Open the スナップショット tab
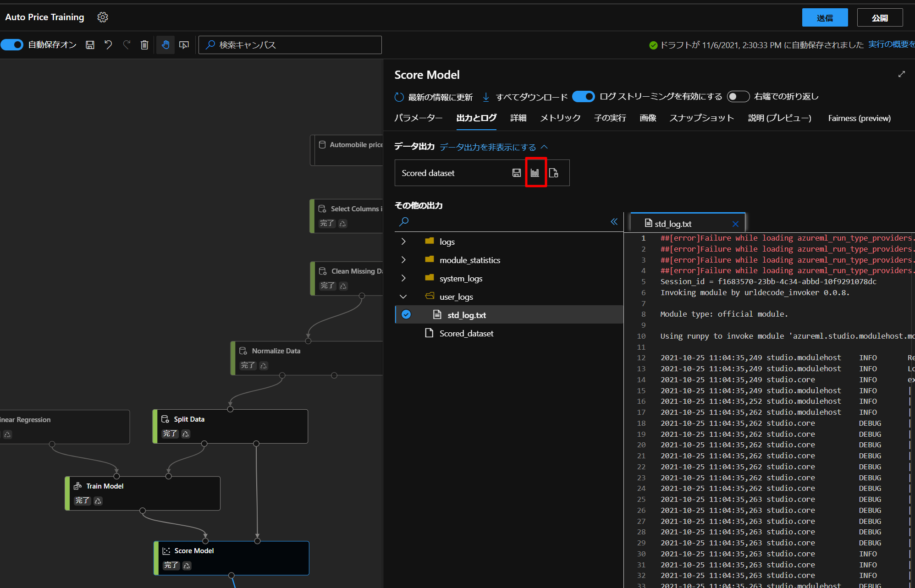 coord(701,118)
